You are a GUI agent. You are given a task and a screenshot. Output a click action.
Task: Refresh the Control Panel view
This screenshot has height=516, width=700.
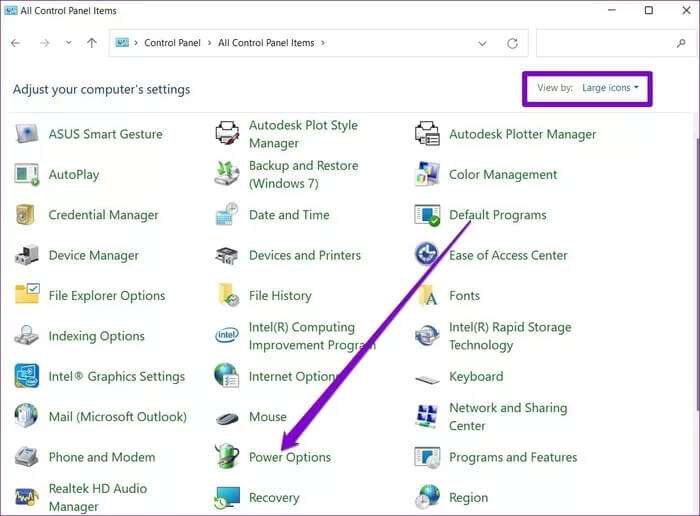coord(512,43)
